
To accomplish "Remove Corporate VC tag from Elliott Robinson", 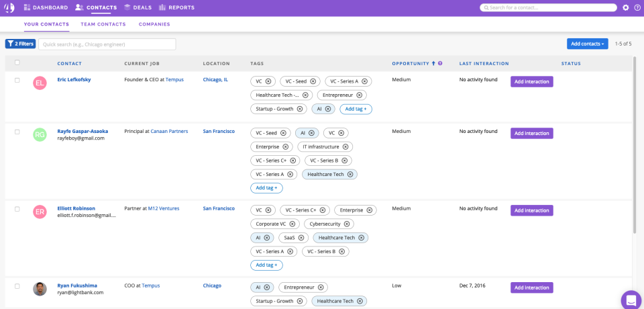I will [292, 224].
